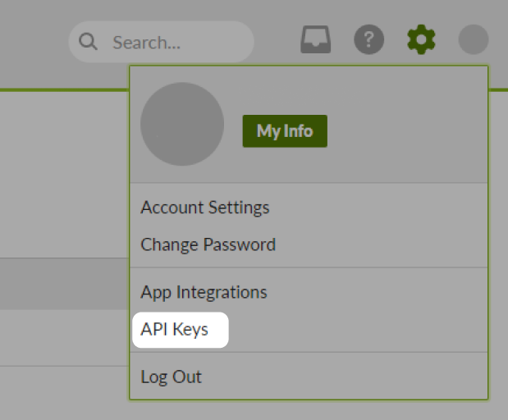
Task: Select Account Settings from the menu
Action: [x=204, y=208]
